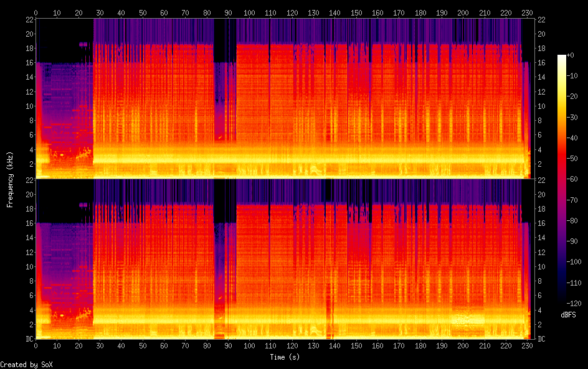Click the "-50" color scale label

click(572, 159)
